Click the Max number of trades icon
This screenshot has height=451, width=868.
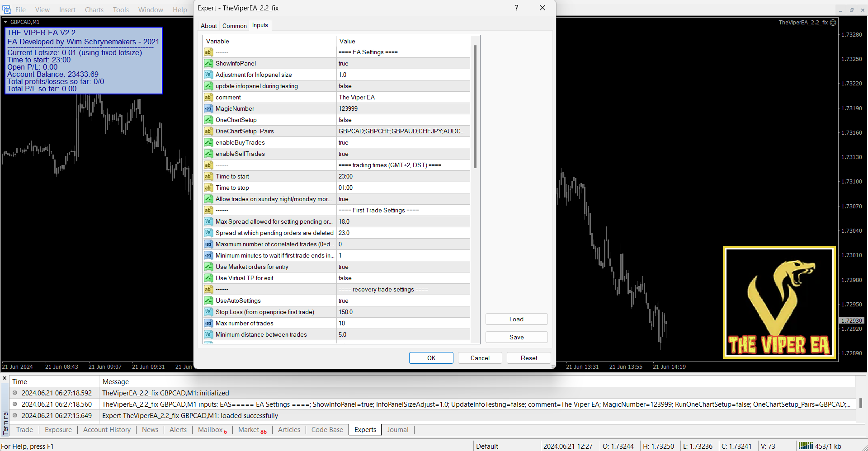(208, 323)
